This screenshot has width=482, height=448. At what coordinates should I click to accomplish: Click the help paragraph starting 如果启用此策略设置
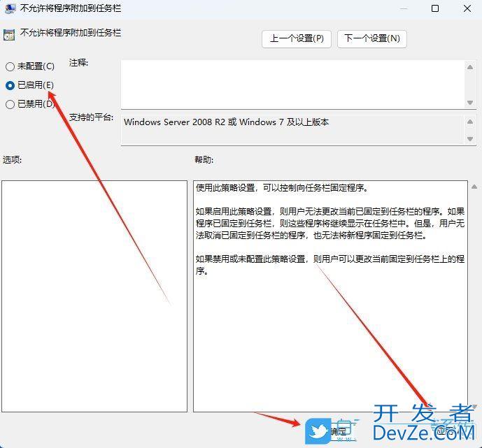329,223
